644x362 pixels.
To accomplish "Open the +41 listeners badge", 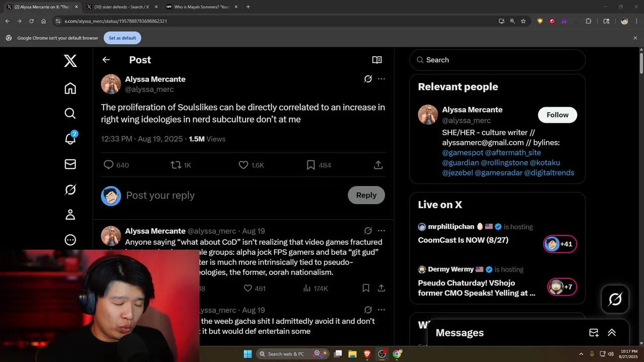I will click(560, 244).
